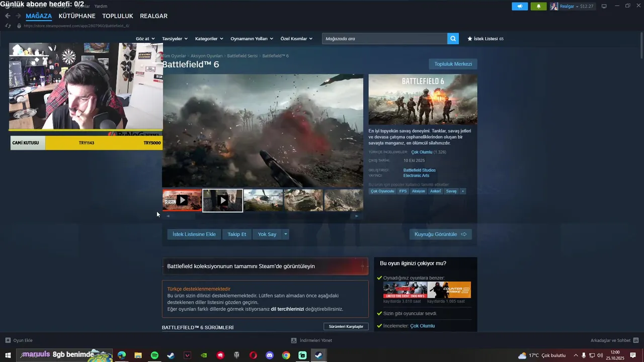644x362 pixels.
Task: Click Sürümleri Karşılaştır button
Action: [x=346, y=326]
